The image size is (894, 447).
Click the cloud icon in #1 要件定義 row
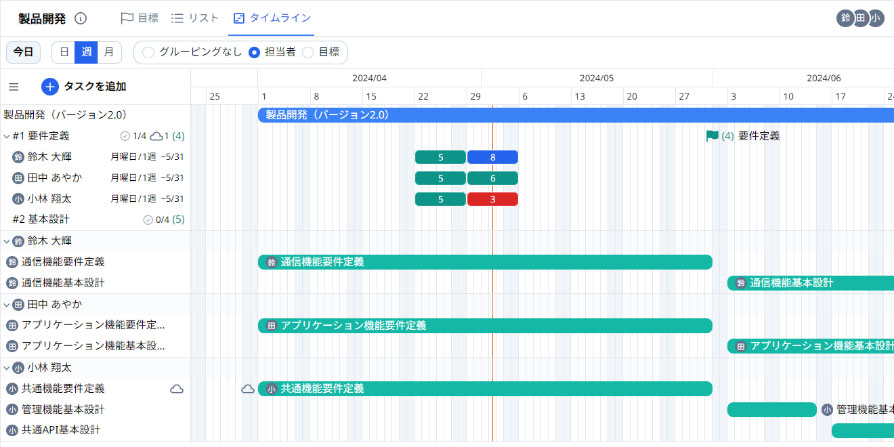[x=156, y=136]
